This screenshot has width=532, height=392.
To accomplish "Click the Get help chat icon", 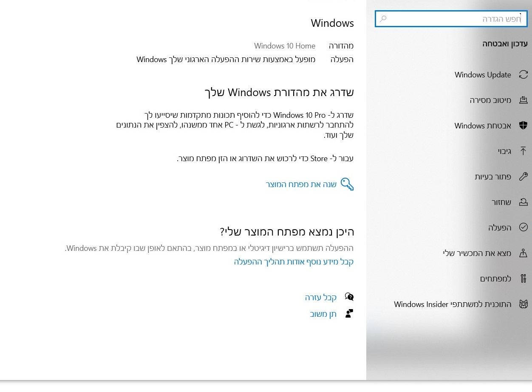I will coord(349,297).
